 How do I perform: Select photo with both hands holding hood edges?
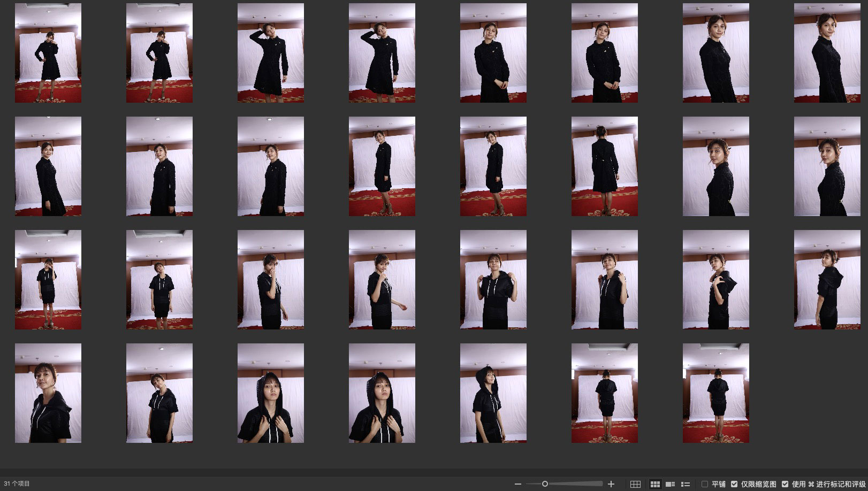pyautogui.click(x=493, y=280)
